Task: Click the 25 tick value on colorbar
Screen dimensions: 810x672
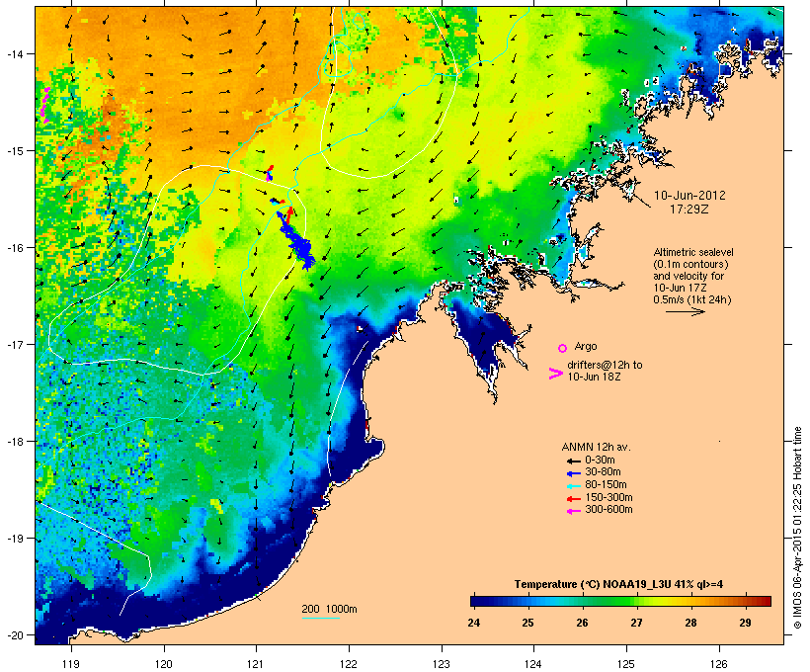Action: pyautogui.click(x=527, y=623)
